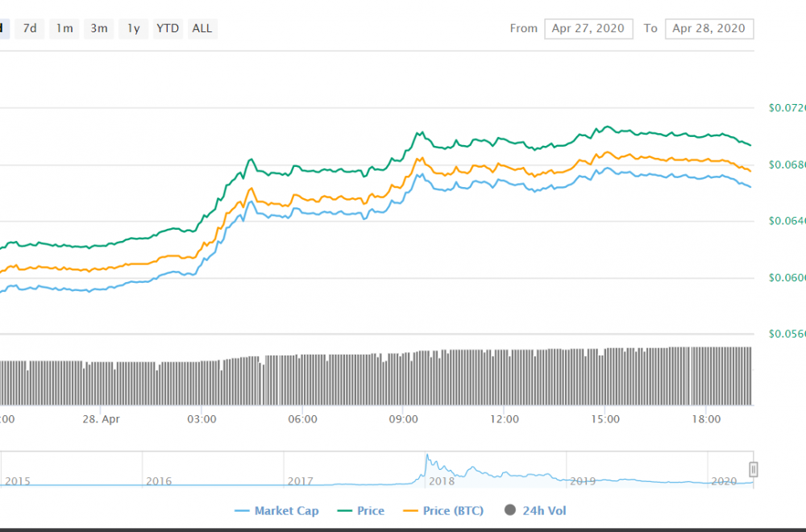Click 2018 peak in navigator overview chart
Screen dimensions: 806x532
(x=426, y=456)
